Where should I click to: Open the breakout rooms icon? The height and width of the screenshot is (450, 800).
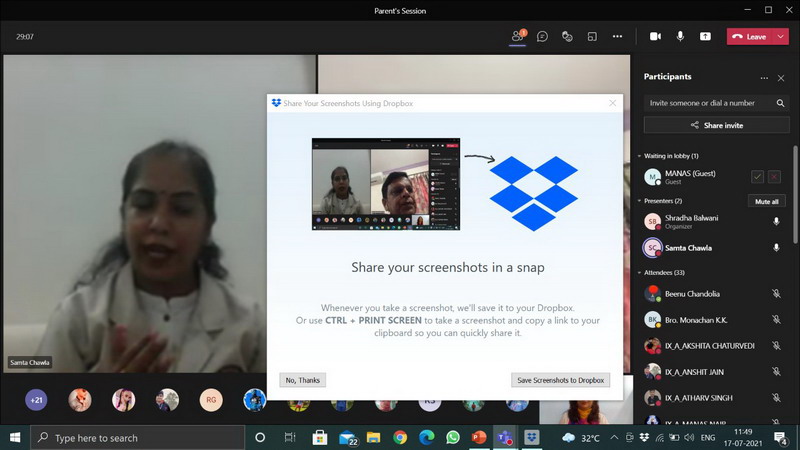click(x=592, y=36)
